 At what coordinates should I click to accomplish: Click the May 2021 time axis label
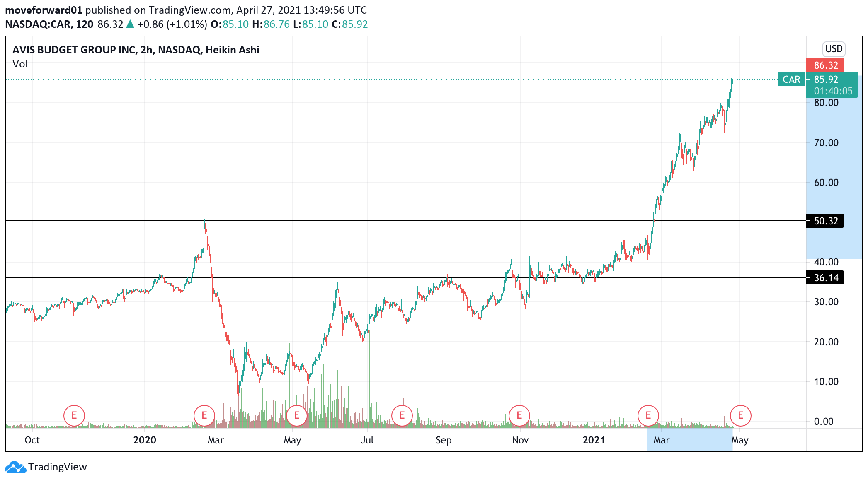tap(740, 440)
